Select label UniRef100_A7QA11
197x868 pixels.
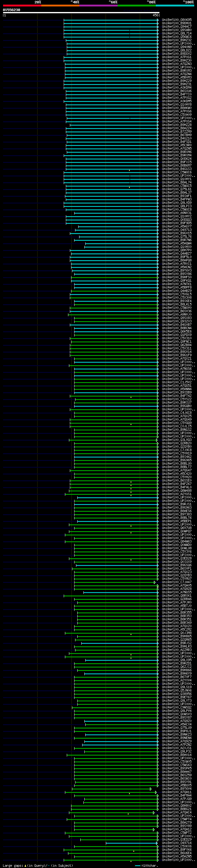click(177, 792)
